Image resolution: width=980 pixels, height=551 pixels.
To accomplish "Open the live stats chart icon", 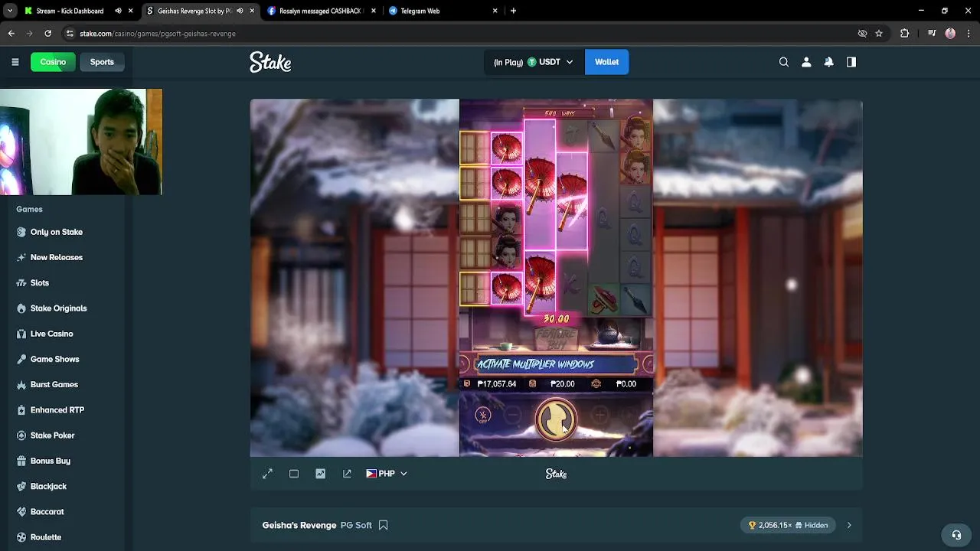I will [320, 474].
